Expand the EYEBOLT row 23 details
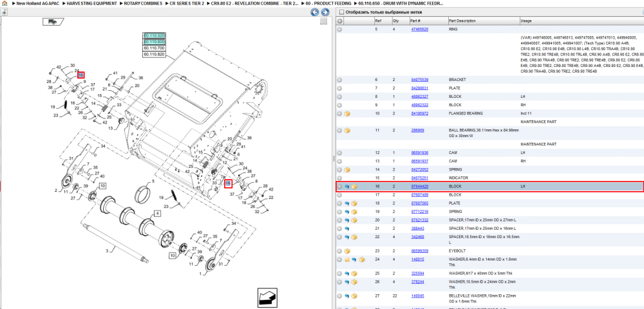 tap(339, 250)
